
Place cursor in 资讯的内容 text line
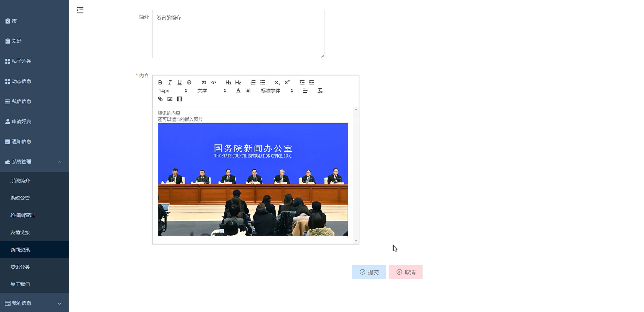[x=169, y=113]
